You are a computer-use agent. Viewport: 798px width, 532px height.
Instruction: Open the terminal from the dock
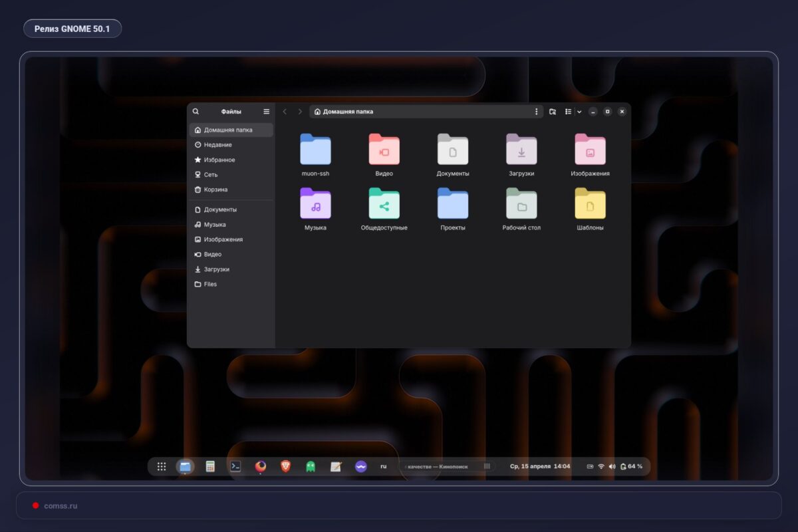tap(235, 466)
